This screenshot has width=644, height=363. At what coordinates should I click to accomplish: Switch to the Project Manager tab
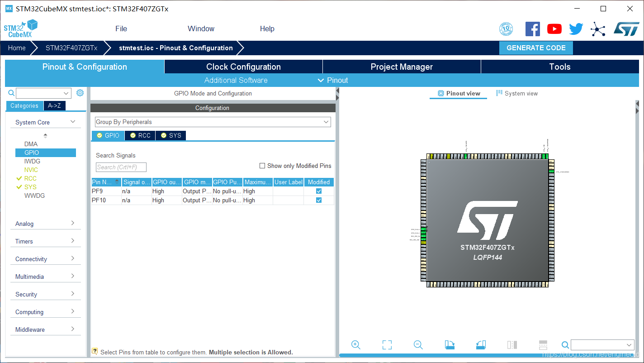coord(402,67)
